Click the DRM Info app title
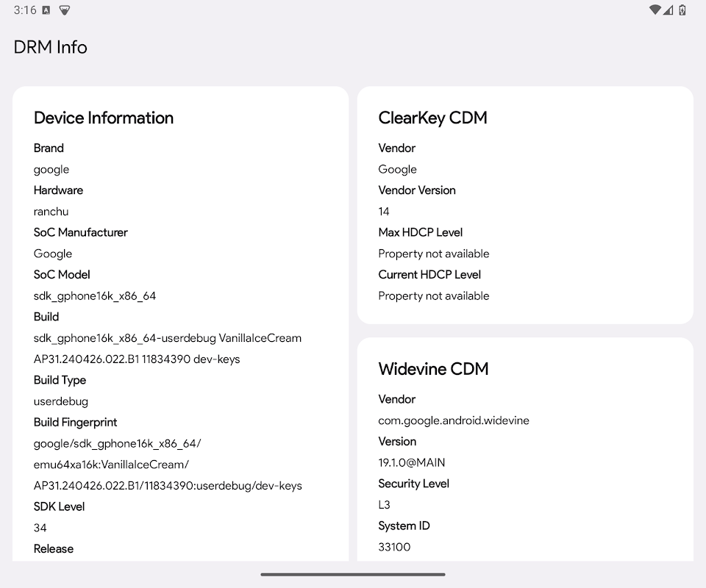Viewport: 706px width, 588px height. pyautogui.click(x=50, y=47)
